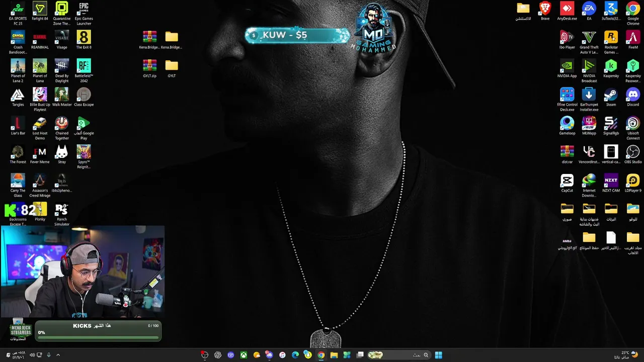Select NVIDIA Broadcast icon

tap(589, 71)
